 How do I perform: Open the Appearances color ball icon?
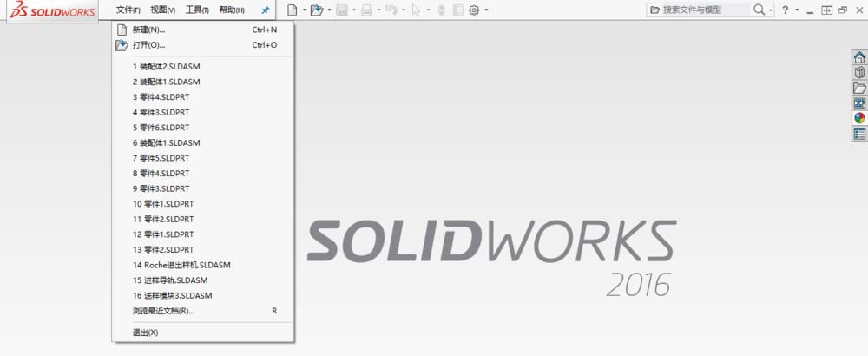click(859, 118)
